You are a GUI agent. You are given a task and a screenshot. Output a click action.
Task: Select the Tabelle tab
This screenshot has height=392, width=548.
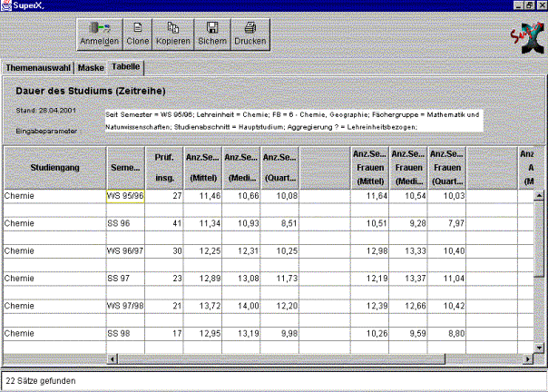point(126,68)
